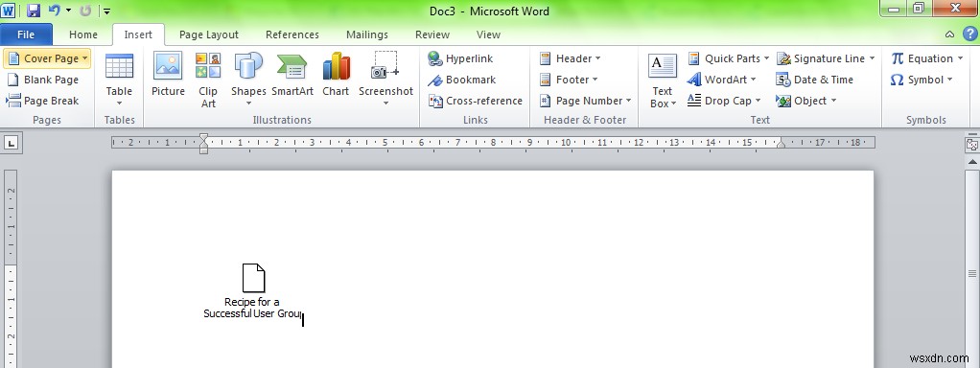Open the Object dropdown arrow

[833, 101]
